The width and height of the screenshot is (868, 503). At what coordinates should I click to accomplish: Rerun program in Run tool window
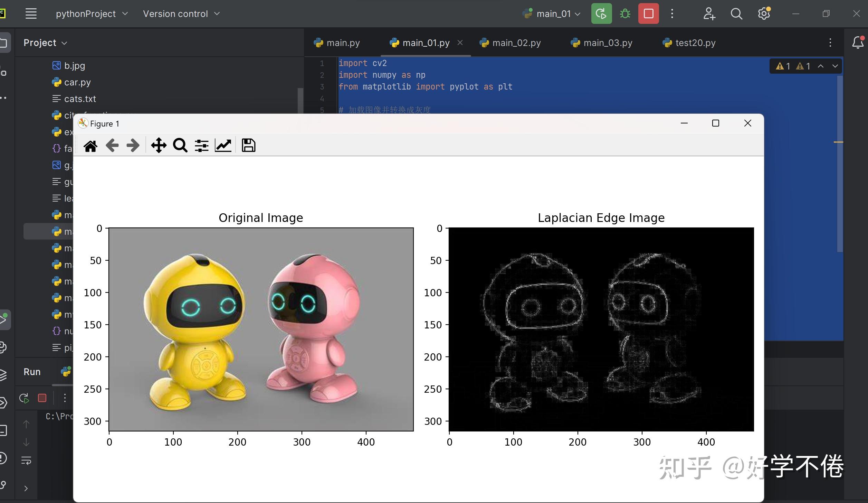point(24,398)
